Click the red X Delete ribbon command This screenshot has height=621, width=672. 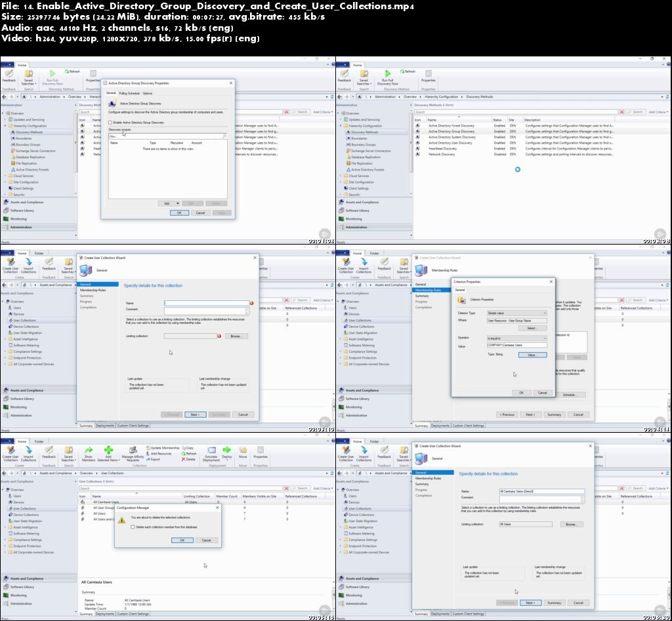click(188, 459)
